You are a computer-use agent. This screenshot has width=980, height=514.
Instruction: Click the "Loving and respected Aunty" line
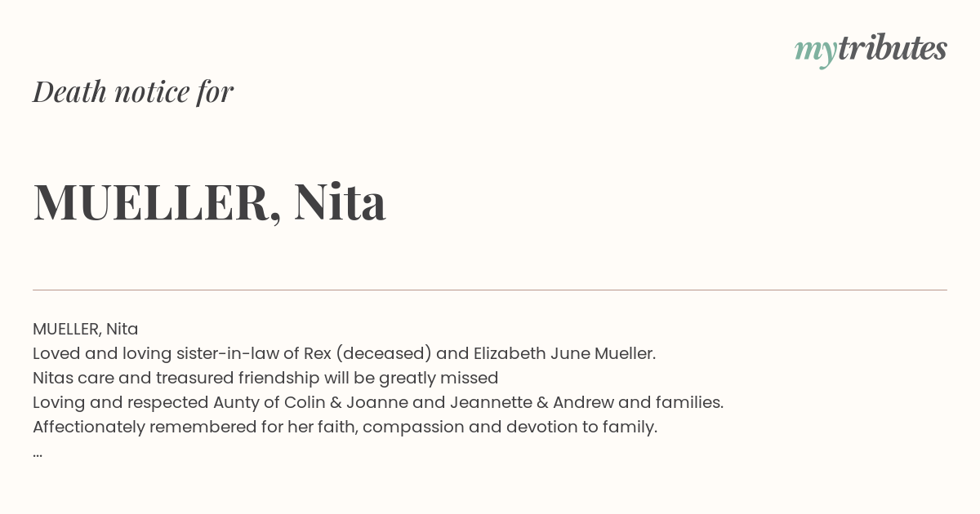pos(378,402)
